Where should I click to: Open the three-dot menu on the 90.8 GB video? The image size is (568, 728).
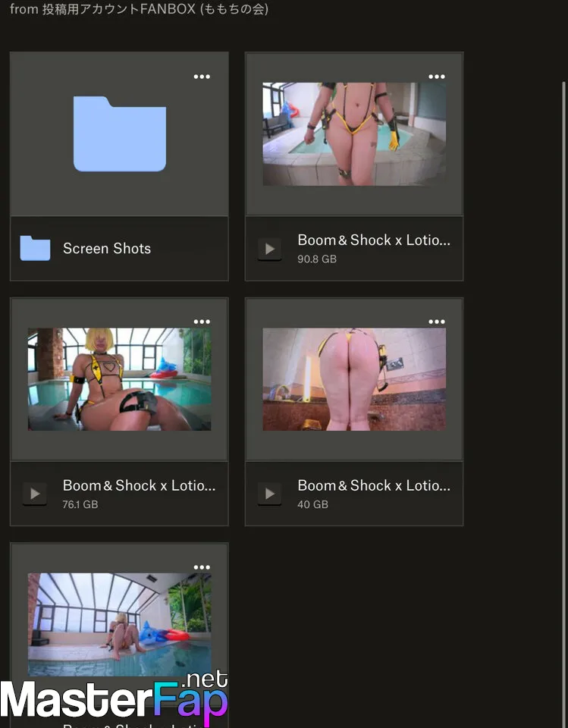437,77
